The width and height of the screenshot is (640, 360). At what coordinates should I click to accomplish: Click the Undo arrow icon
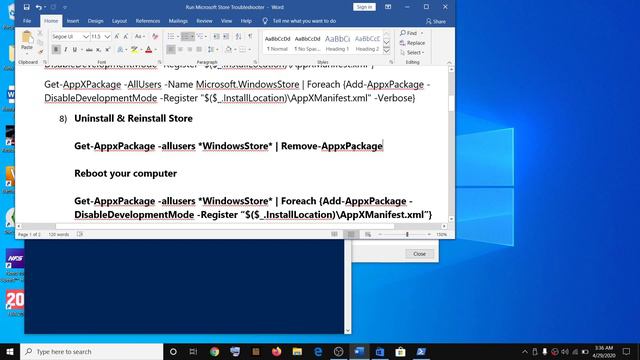pos(38,7)
